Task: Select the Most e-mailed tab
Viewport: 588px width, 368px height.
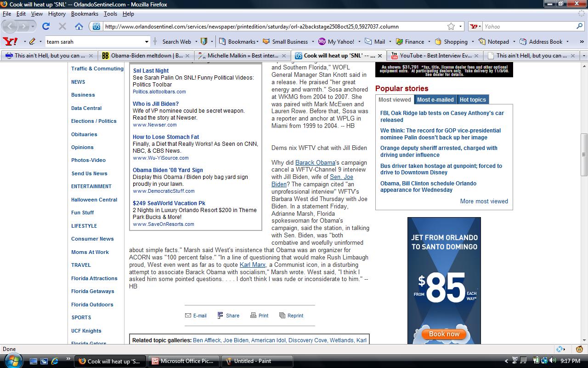Action: pos(435,99)
